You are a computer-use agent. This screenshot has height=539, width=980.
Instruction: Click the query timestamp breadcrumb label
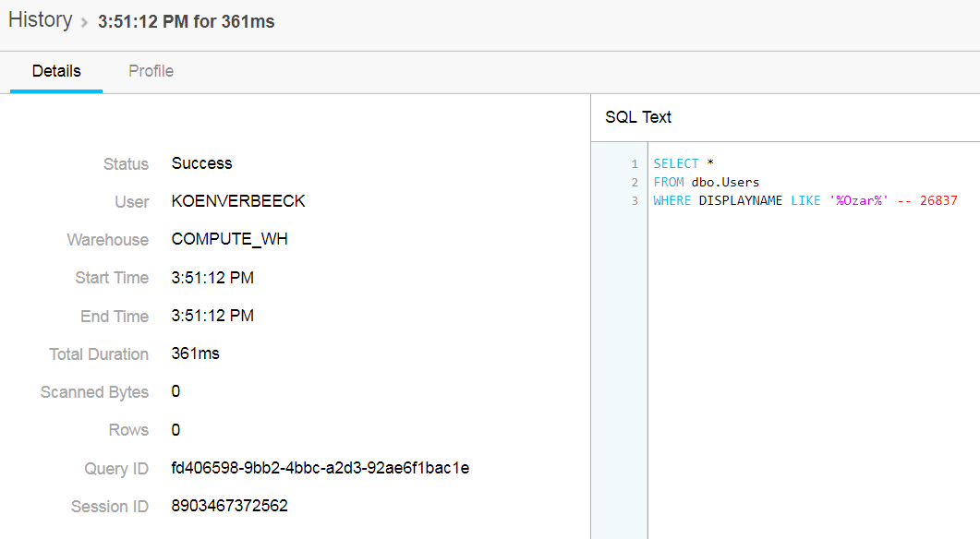pyautogui.click(x=186, y=22)
